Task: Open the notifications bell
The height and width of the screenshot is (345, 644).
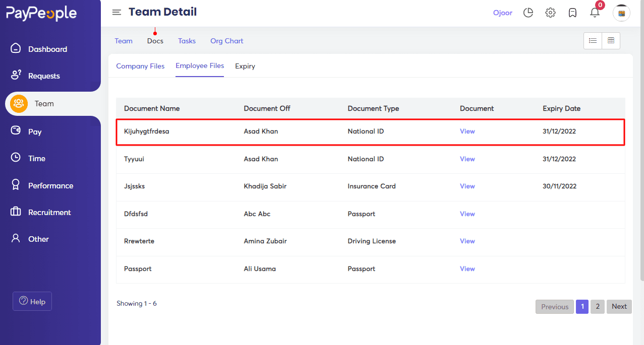Action: pyautogui.click(x=595, y=13)
